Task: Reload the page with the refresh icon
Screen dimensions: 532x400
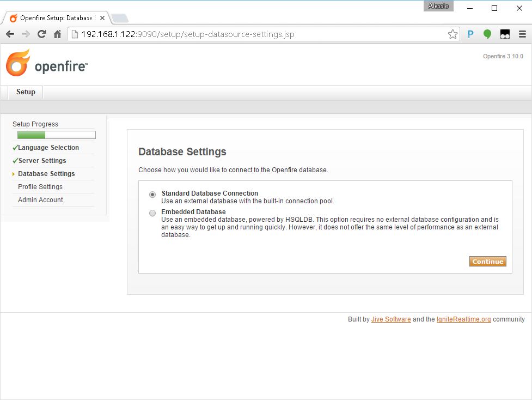Action: pyautogui.click(x=41, y=34)
